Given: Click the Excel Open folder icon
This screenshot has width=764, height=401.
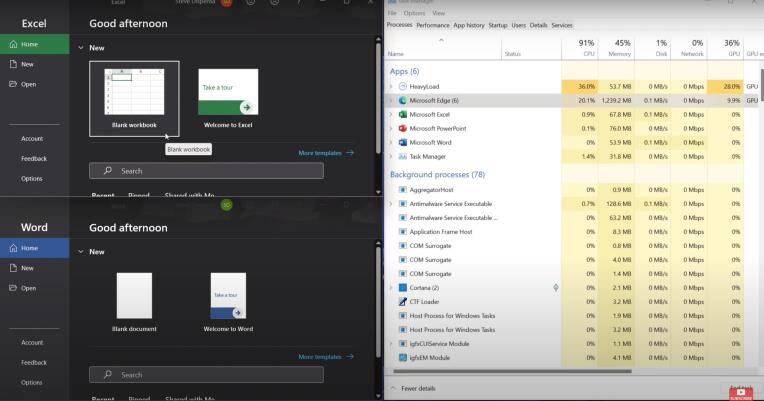Looking at the screenshot, I should pyautogui.click(x=13, y=84).
